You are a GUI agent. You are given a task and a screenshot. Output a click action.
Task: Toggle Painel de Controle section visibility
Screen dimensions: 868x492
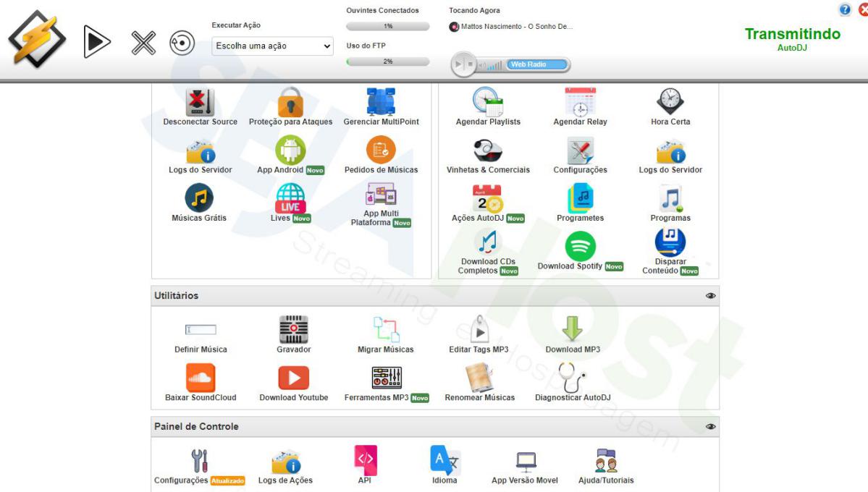(x=710, y=427)
